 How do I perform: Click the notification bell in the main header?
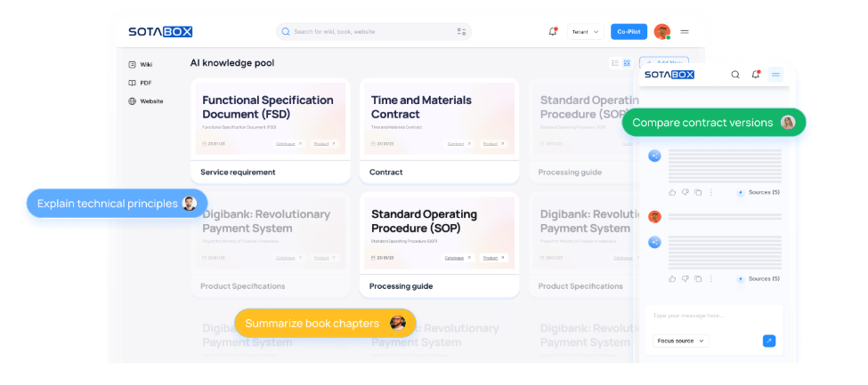[x=553, y=32]
